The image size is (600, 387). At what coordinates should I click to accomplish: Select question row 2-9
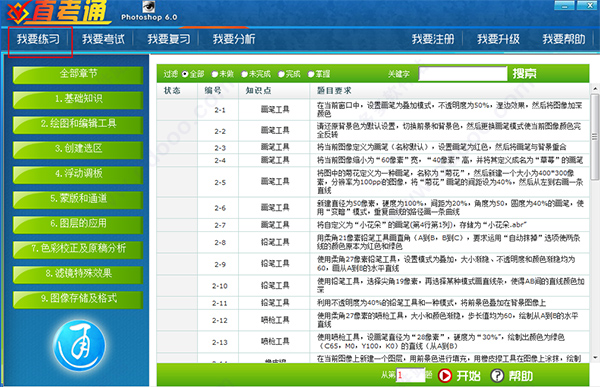click(x=373, y=264)
